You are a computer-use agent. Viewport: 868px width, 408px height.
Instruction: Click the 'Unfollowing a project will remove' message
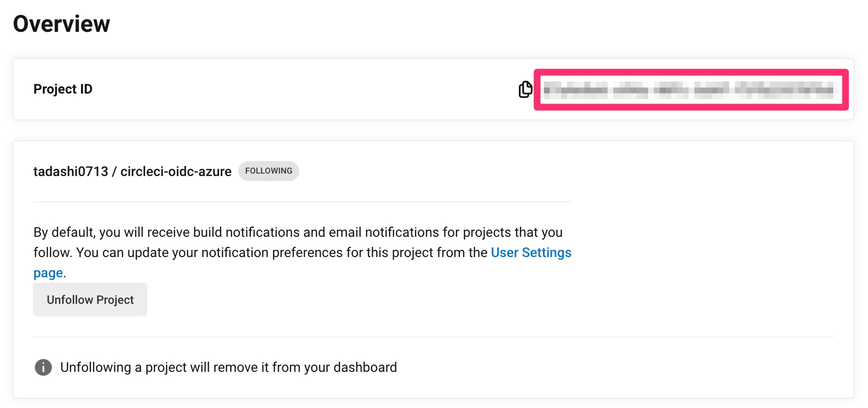228,367
